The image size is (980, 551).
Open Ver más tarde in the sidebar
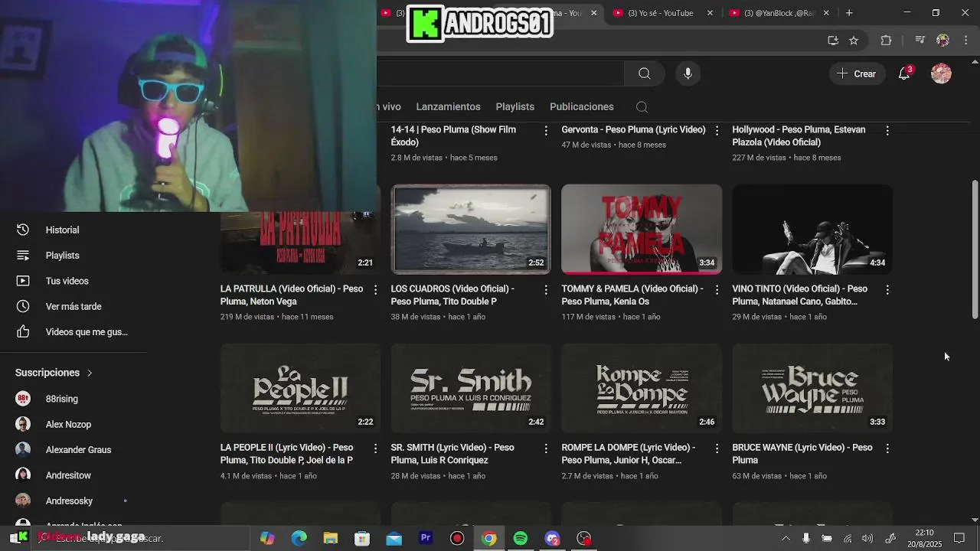coord(73,306)
